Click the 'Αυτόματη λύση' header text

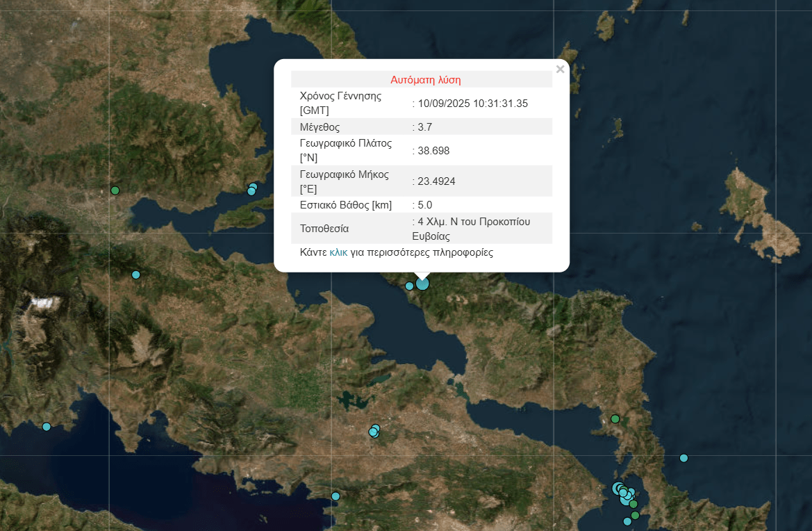pos(426,80)
